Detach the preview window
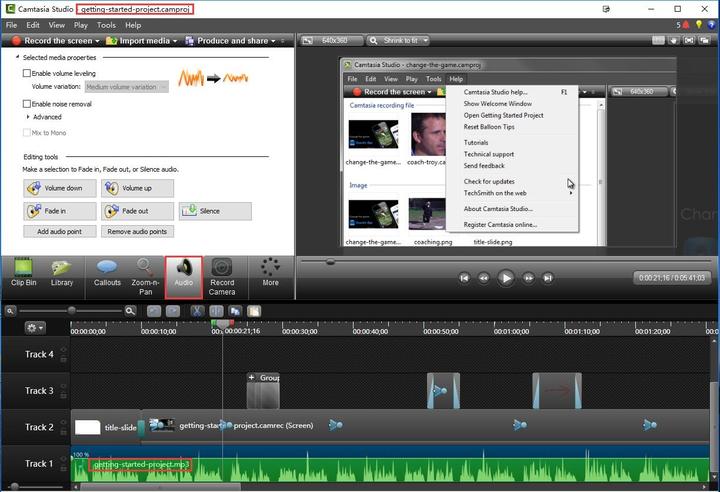Viewport: 720px width, 492px height. [x=704, y=40]
